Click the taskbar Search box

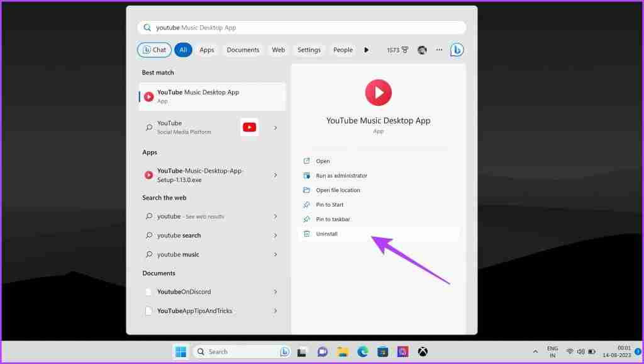[x=242, y=351]
